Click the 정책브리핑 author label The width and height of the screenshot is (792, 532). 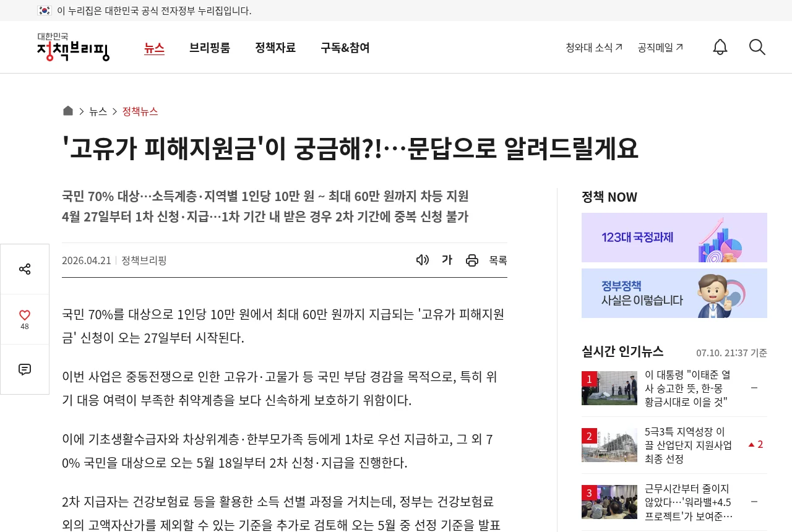click(144, 260)
